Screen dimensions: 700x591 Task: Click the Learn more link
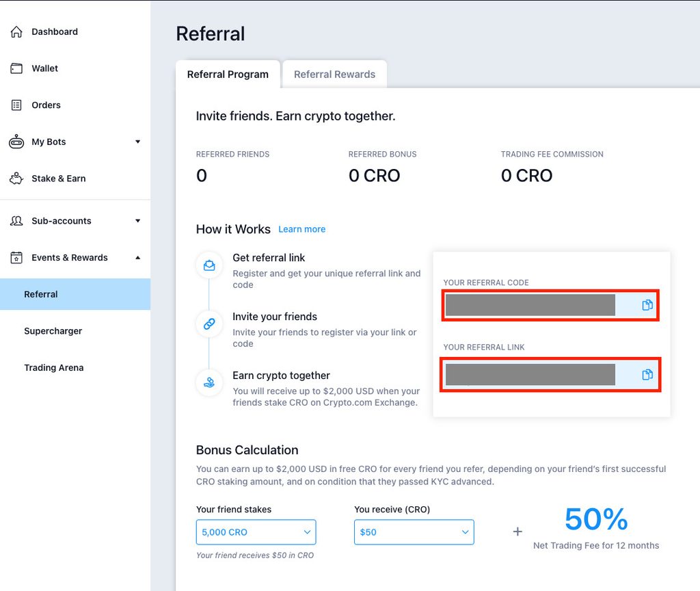pos(301,229)
